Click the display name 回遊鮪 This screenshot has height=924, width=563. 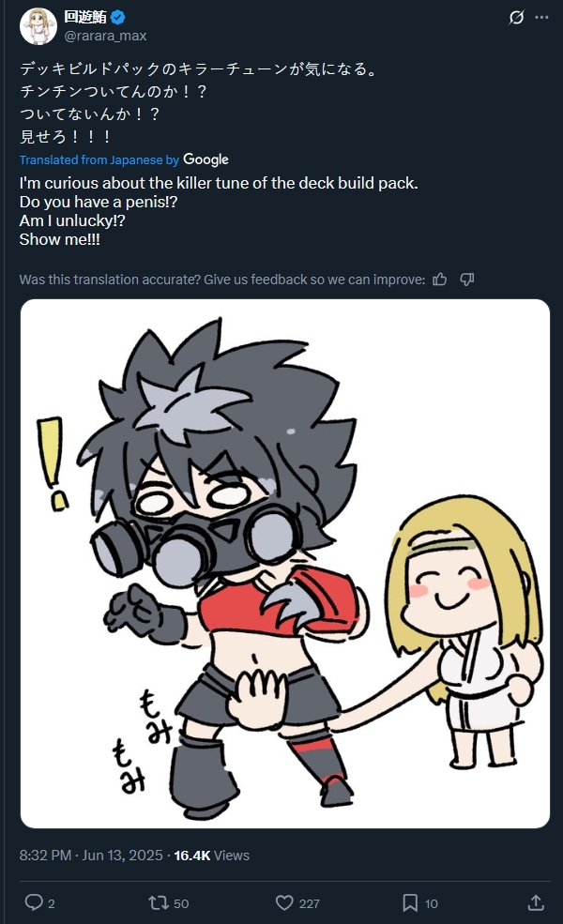tap(85, 17)
